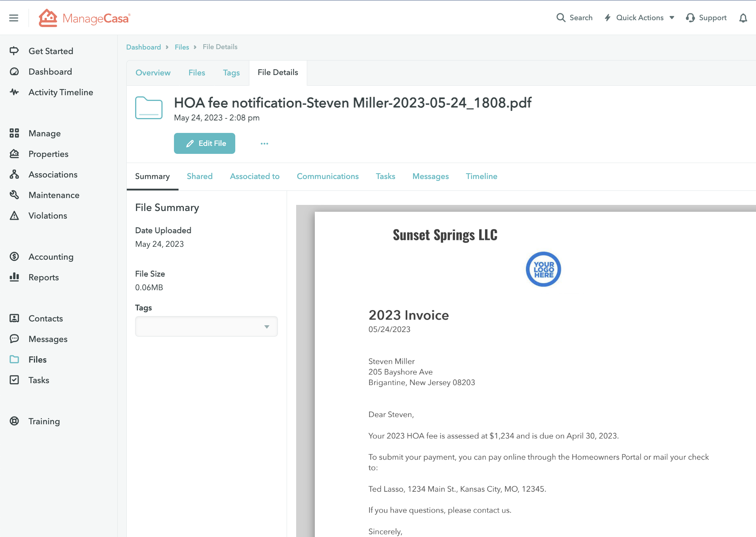
Task: Click the Manage grid icon
Action: click(x=14, y=133)
